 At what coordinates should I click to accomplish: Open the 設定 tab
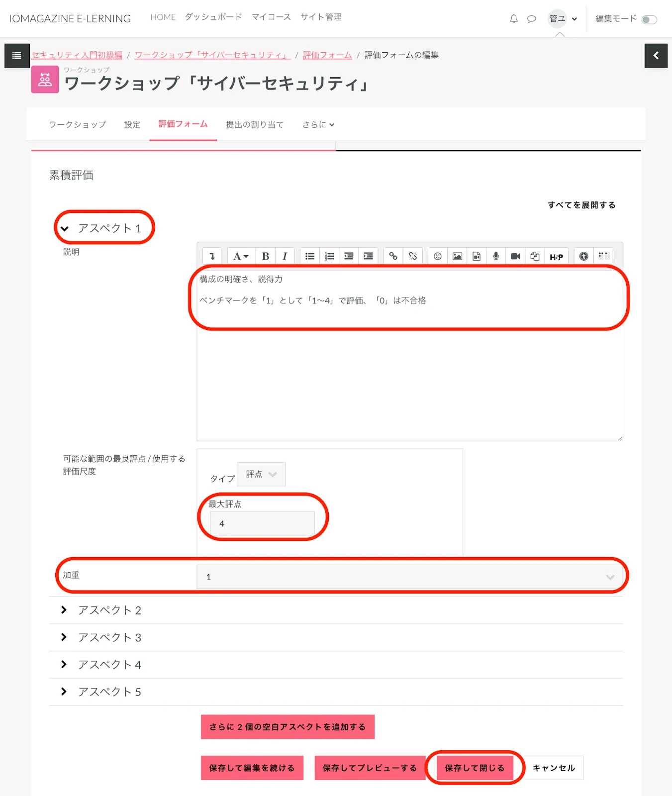pyautogui.click(x=132, y=125)
